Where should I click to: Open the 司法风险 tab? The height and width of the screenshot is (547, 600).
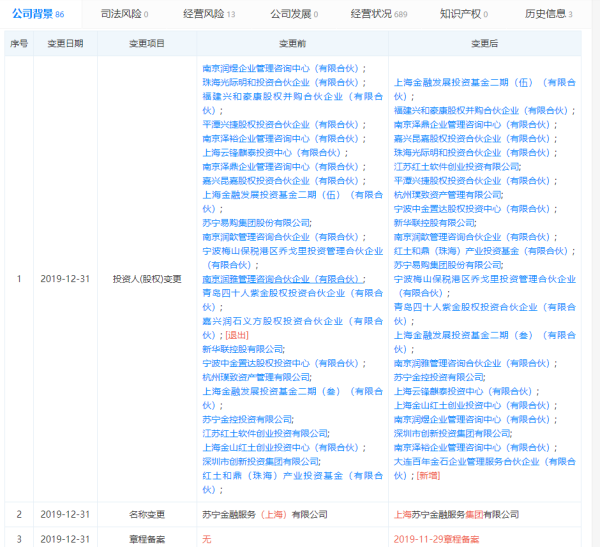pyautogui.click(x=124, y=14)
